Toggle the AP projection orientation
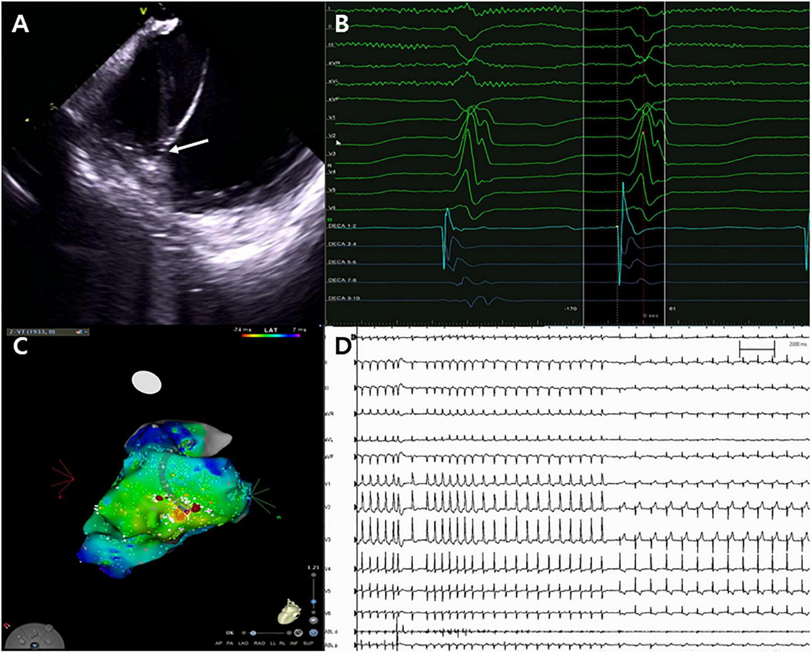This screenshot has width=812, height=653. pos(218,643)
